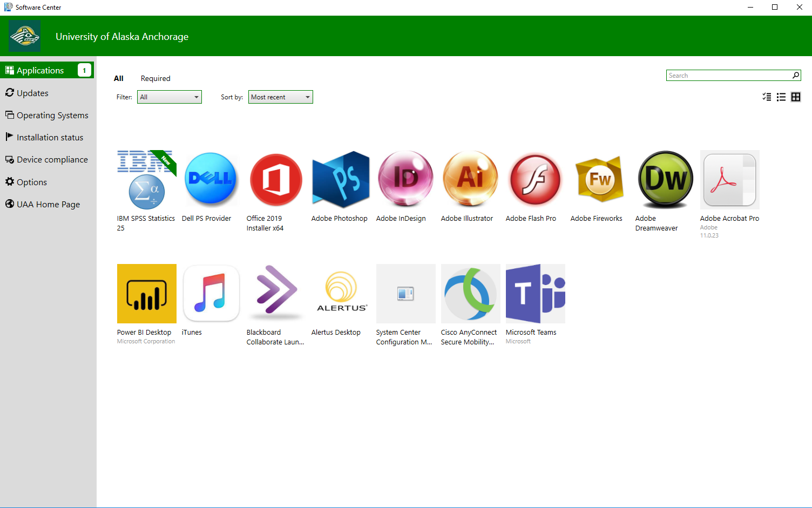Select the Dell PS Provider icon
The width and height of the screenshot is (812, 508).
tap(211, 180)
